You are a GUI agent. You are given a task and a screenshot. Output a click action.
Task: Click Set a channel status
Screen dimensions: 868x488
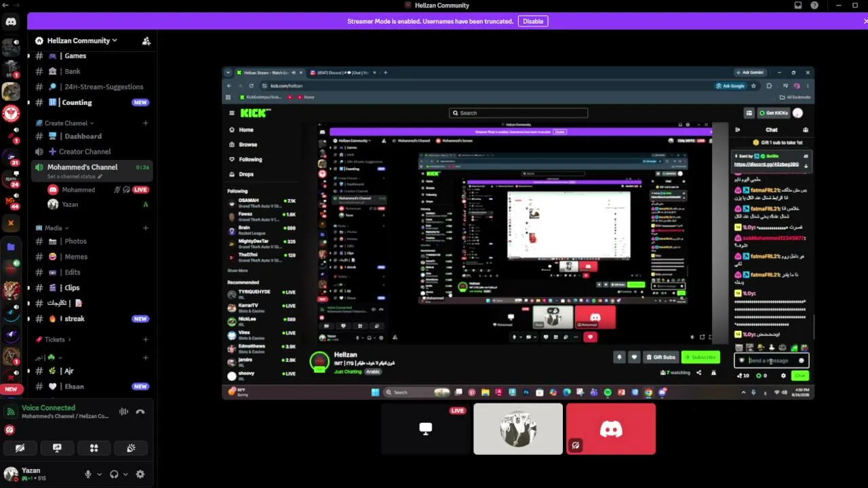75,177
